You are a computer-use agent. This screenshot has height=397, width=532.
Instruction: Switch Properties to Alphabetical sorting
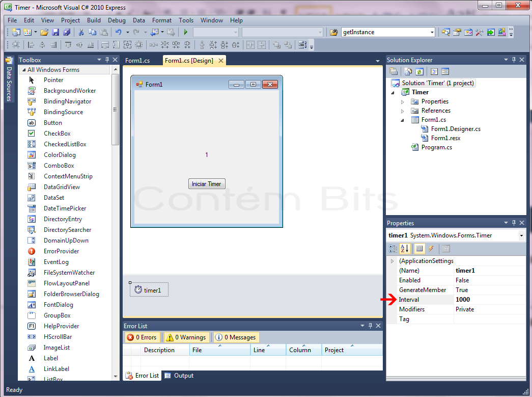405,249
